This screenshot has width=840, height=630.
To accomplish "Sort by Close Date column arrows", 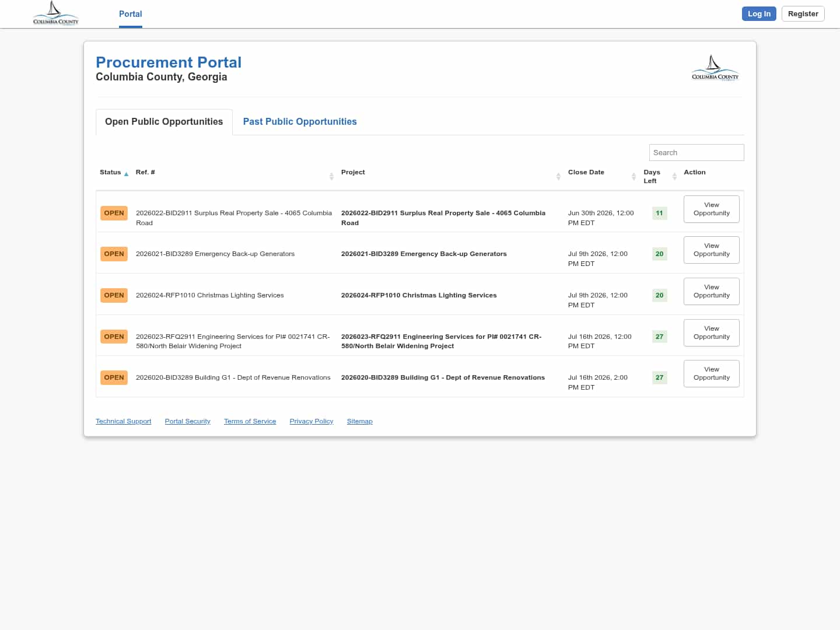I will (633, 176).
